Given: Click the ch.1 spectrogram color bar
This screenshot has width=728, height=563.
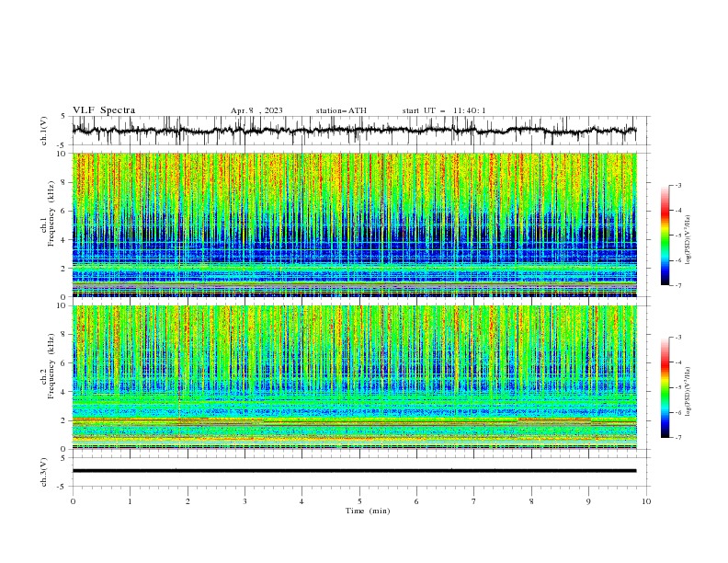Looking at the screenshot, I should point(665,236).
